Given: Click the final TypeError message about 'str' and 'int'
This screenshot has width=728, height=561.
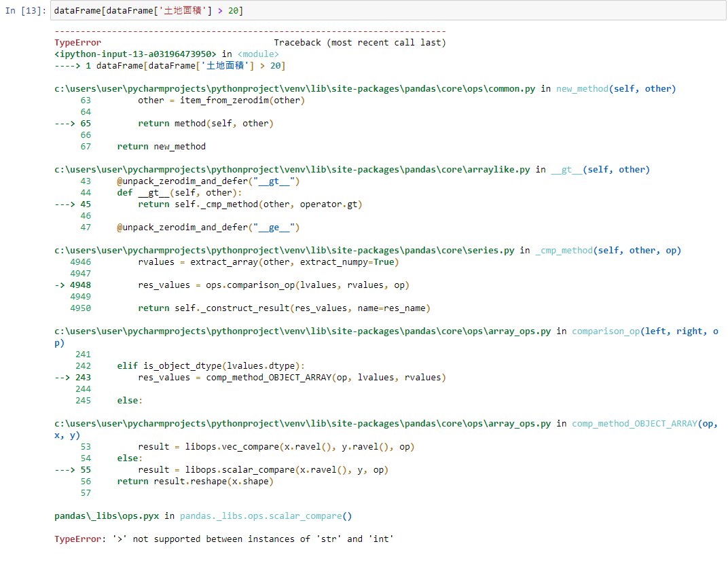Looking at the screenshot, I should (x=224, y=539).
